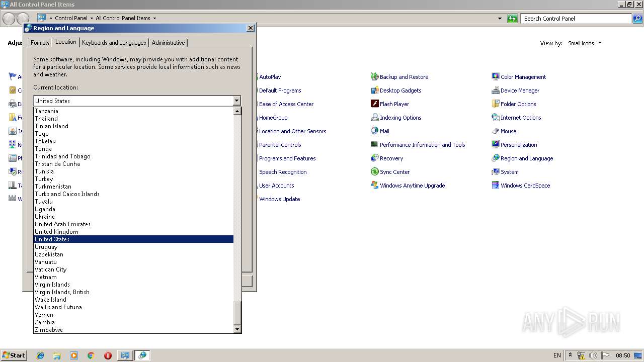Open Internet Explorer from the taskbar
644x362 pixels.
(40, 355)
